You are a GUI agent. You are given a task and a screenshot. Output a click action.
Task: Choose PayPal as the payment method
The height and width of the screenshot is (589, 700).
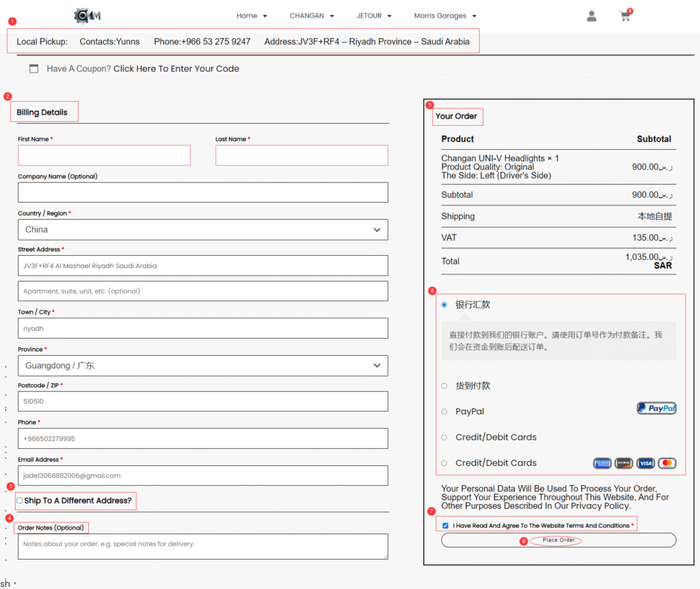[x=444, y=412]
